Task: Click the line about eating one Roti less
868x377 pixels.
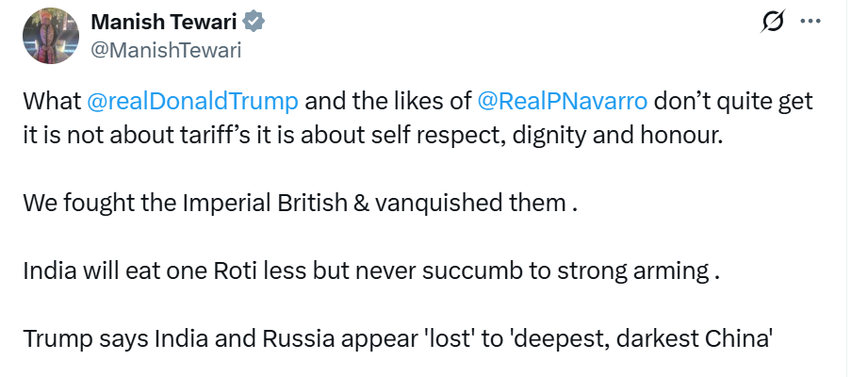Action: [371, 271]
